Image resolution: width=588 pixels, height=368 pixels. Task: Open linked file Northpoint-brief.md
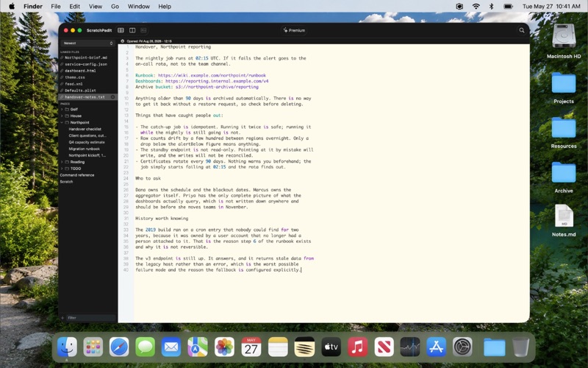click(86, 58)
